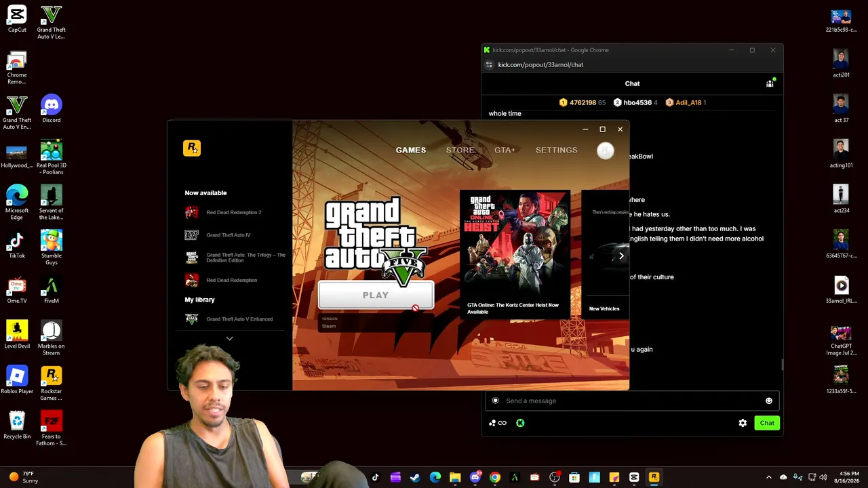This screenshot has height=488, width=868.
Task: Open Rockstar Games Launcher desktop shortcut
Action: click(x=52, y=384)
